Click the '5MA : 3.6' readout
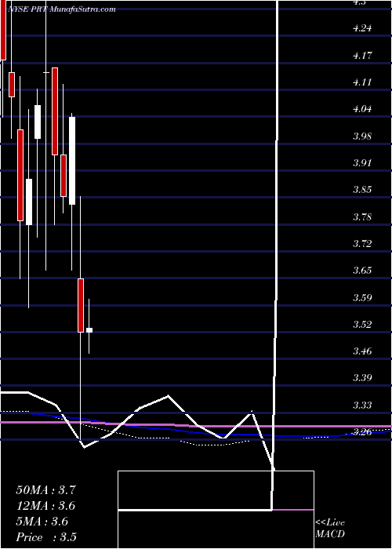Viewport: 392px width, 549px height. [x=42, y=522]
